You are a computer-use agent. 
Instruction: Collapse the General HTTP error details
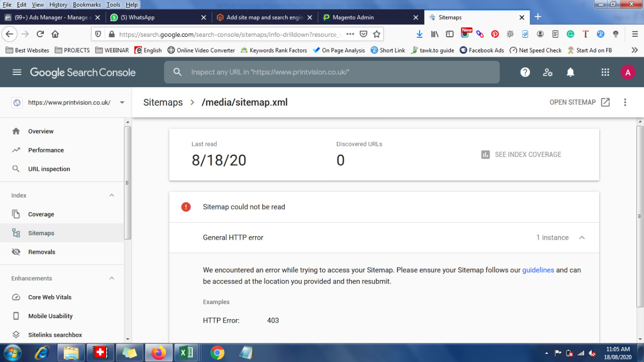[582, 237]
